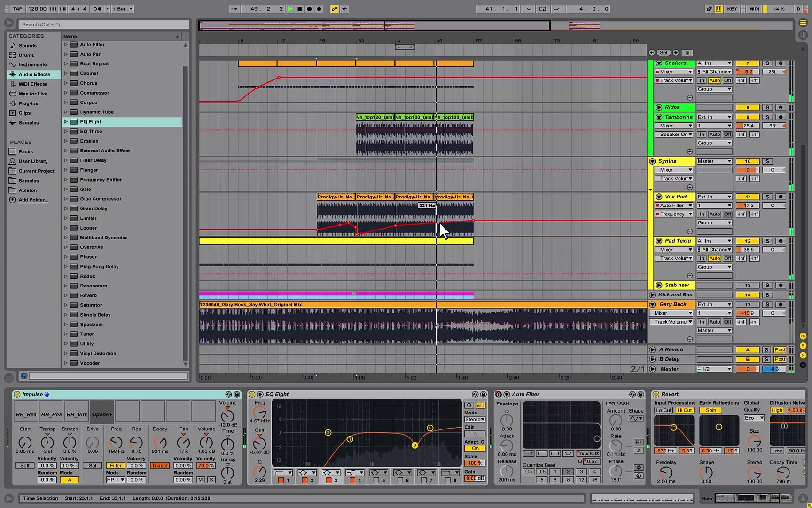
Task: Toggle the Lock Envelopes icon
Action: 687,53
